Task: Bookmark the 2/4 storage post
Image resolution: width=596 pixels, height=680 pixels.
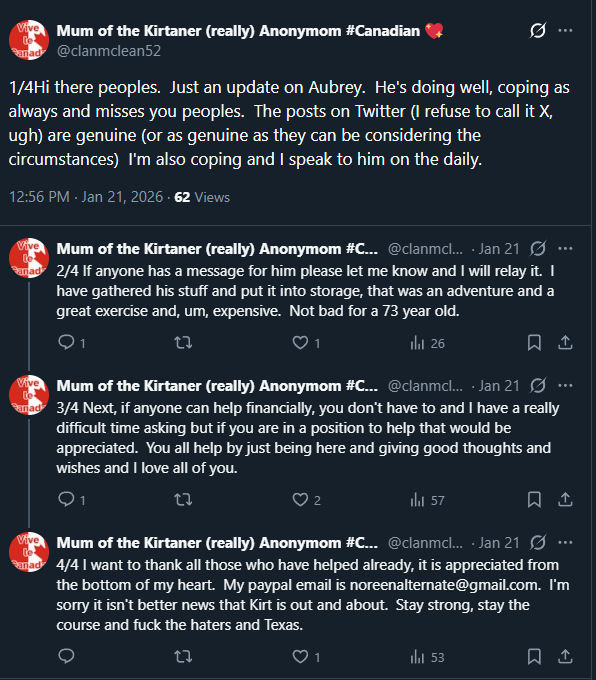Action: [534, 343]
